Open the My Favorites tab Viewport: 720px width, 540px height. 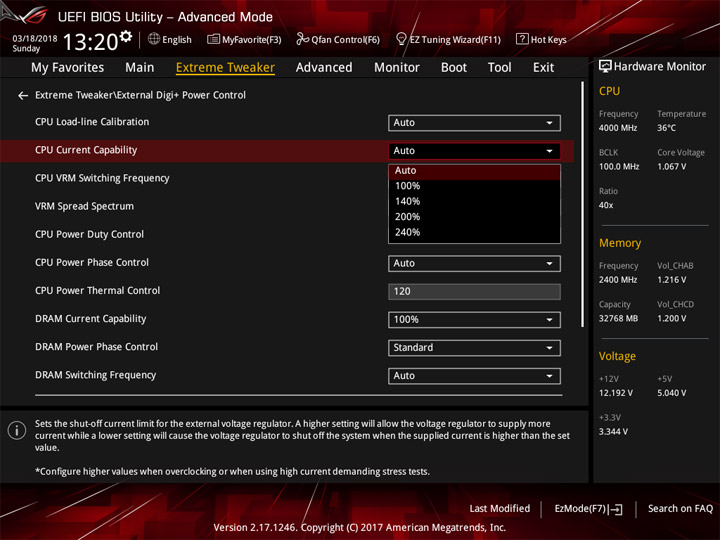tap(68, 68)
